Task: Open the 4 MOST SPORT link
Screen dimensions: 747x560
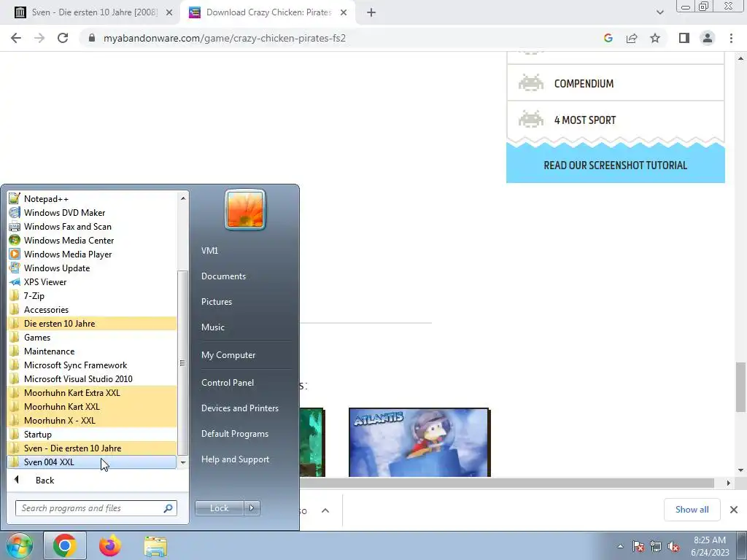Action: (x=616, y=120)
